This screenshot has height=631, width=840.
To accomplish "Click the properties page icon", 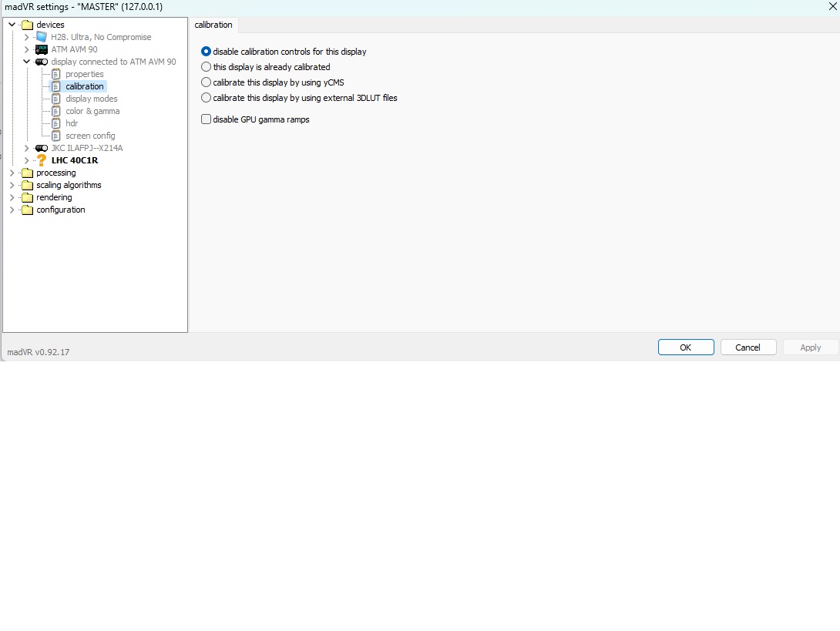I will [x=56, y=74].
